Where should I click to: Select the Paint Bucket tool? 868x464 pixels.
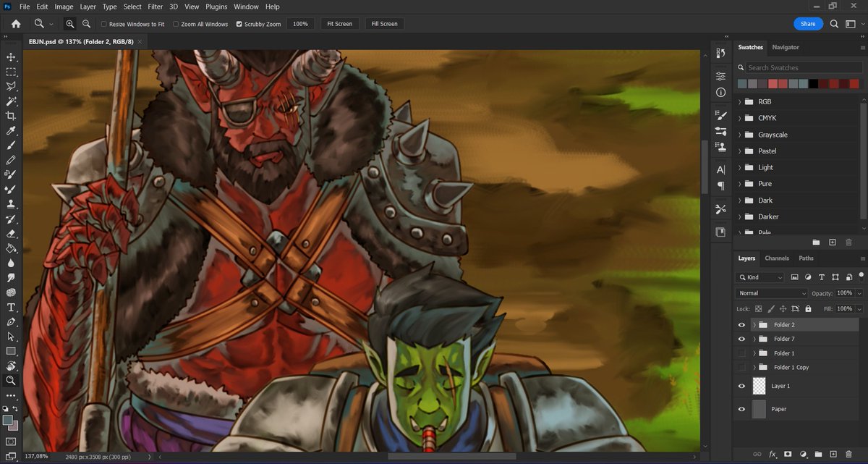pos(11,248)
